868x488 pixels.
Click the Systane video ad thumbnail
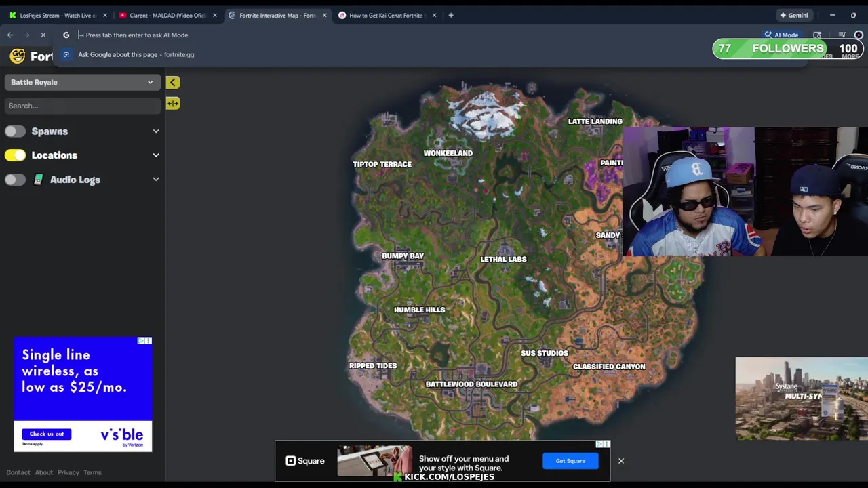tap(802, 399)
